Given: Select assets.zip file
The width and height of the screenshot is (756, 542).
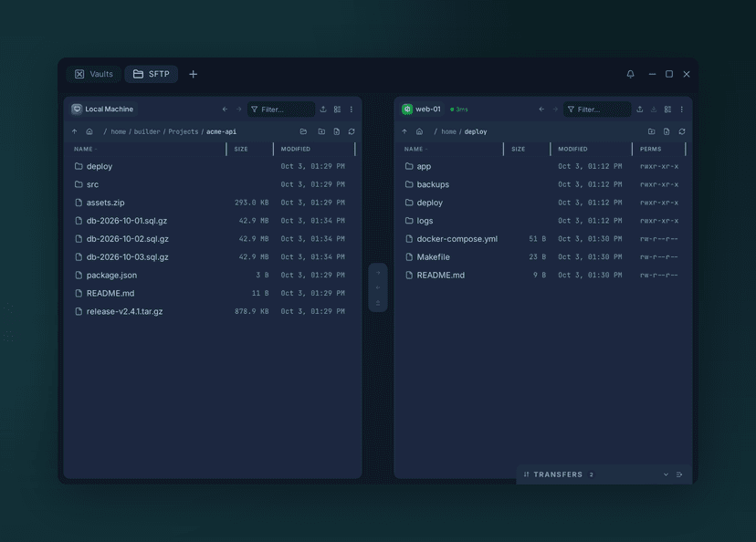Looking at the screenshot, I should pyautogui.click(x=213, y=203).
